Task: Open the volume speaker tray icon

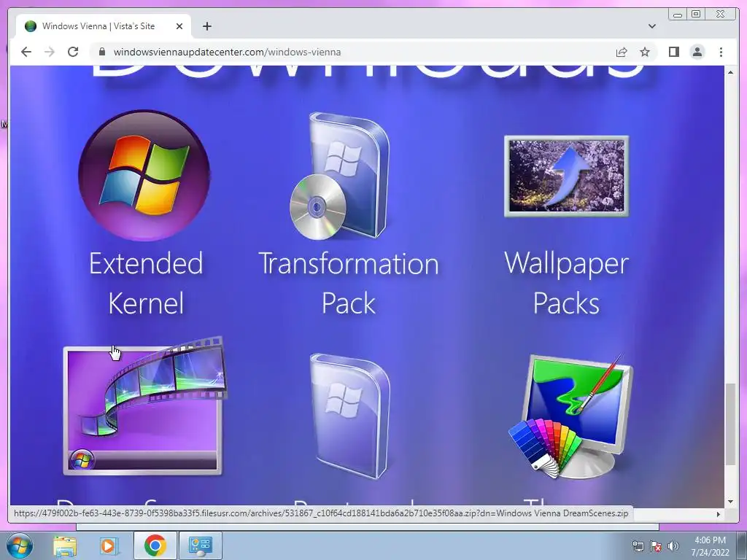Action: 673,546
